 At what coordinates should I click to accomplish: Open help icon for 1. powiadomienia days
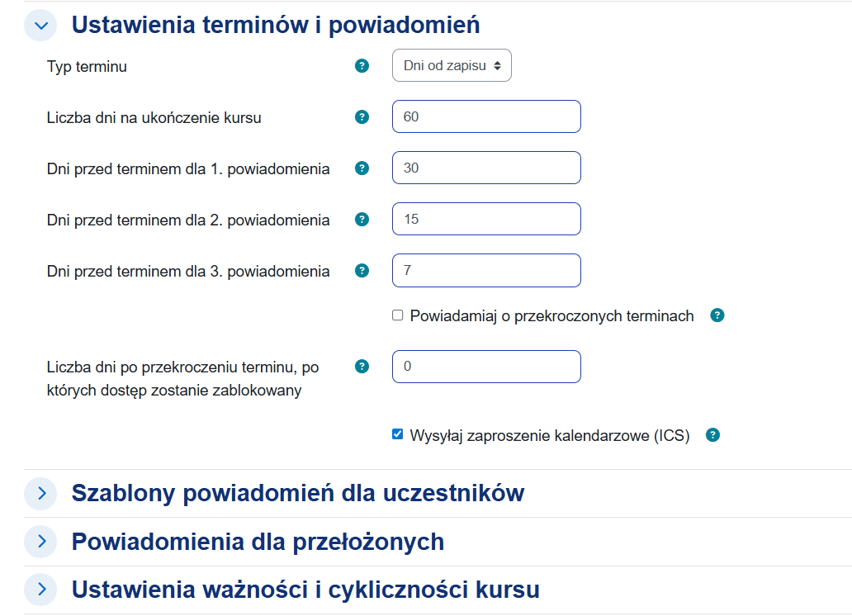362,168
